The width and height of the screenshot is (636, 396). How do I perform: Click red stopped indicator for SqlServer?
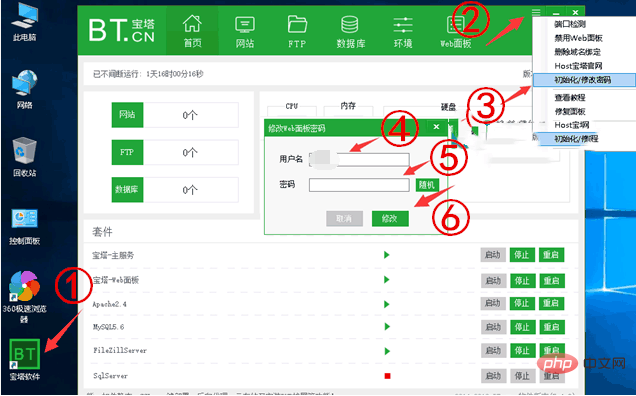coord(387,376)
